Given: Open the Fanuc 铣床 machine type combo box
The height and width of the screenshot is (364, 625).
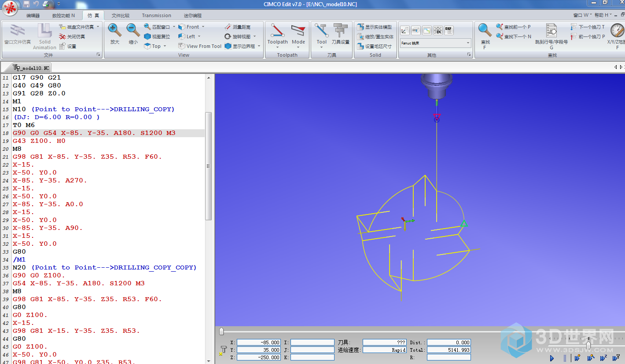Looking at the screenshot, I should (x=435, y=43).
